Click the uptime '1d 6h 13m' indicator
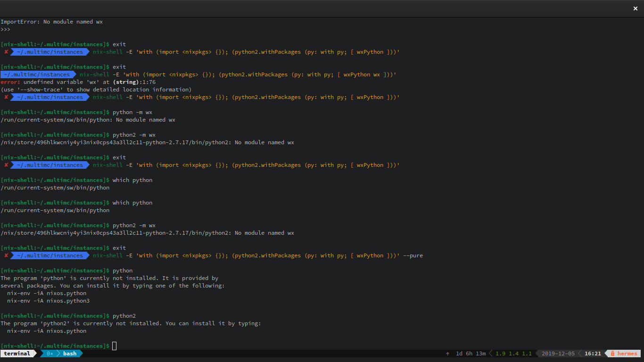 [x=470, y=354]
